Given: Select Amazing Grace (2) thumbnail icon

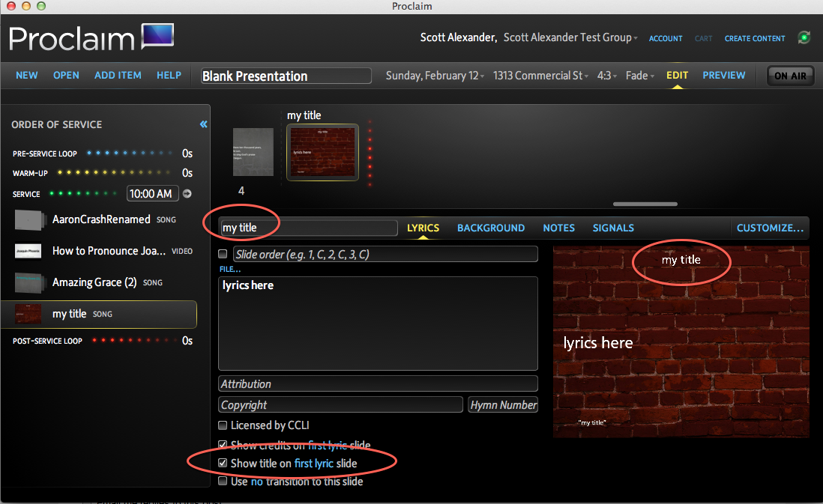Looking at the screenshot, I should [28, 282].
